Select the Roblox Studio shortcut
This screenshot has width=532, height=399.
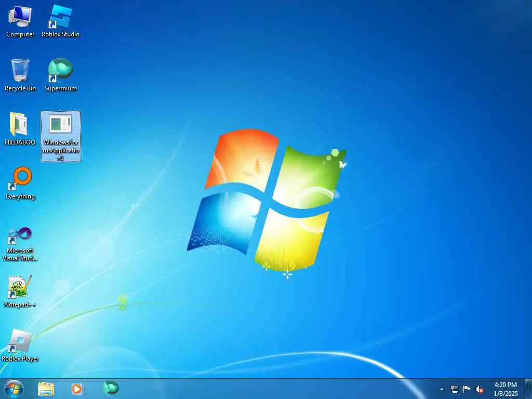(60, 21)
